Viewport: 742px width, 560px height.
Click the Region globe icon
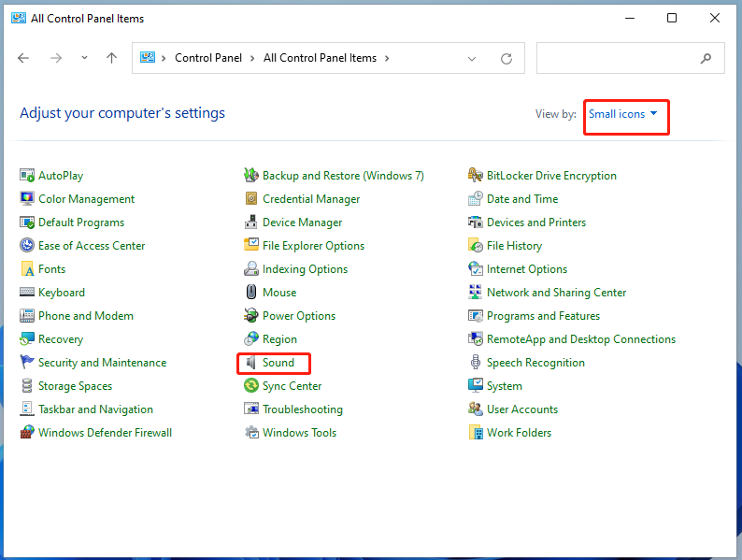click(x=251, y=339)
